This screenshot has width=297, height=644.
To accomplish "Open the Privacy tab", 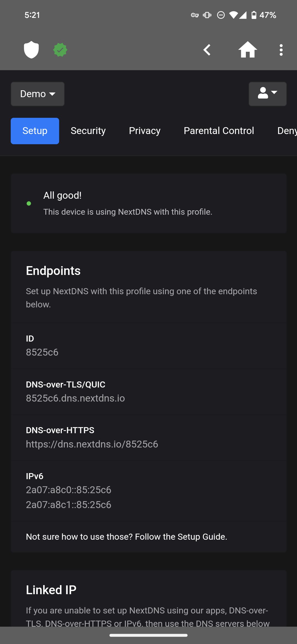I will pos(144,131).
